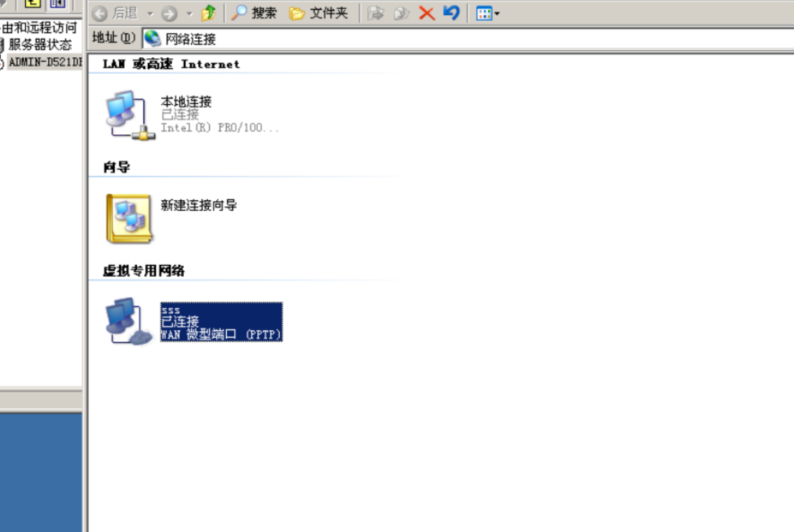This screenshot has height=532, width=794.
Task: Click the blue Undo arrow icon
Action: tap(451, 12)
